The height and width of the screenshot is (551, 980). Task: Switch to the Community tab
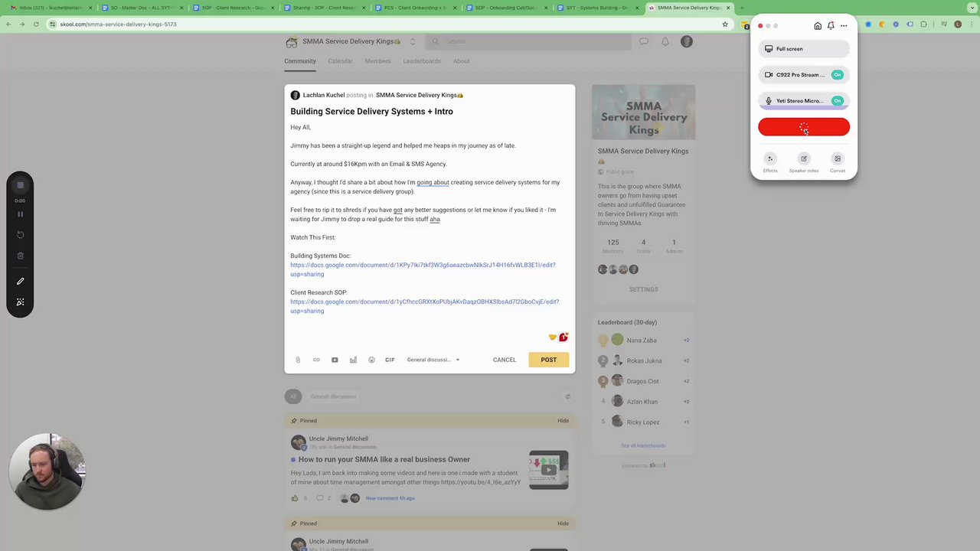click(300, 61)
